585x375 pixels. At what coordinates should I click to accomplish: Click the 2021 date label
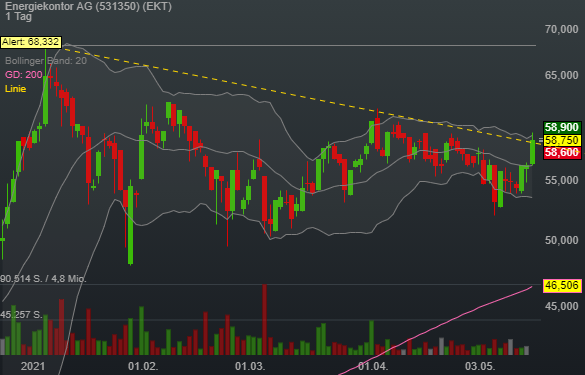point(33,366)
